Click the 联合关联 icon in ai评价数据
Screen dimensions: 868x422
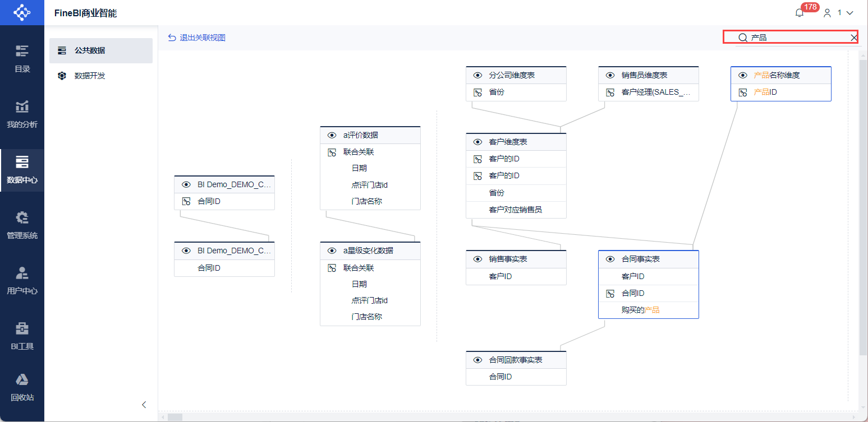332,152
